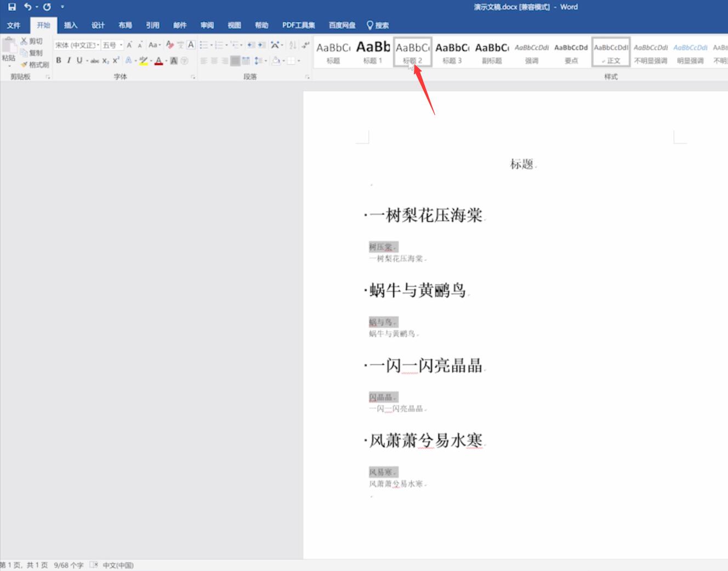Open the PDF工具集 tab
The height and width of the screenshot is (571, 728).
[299, 25]
